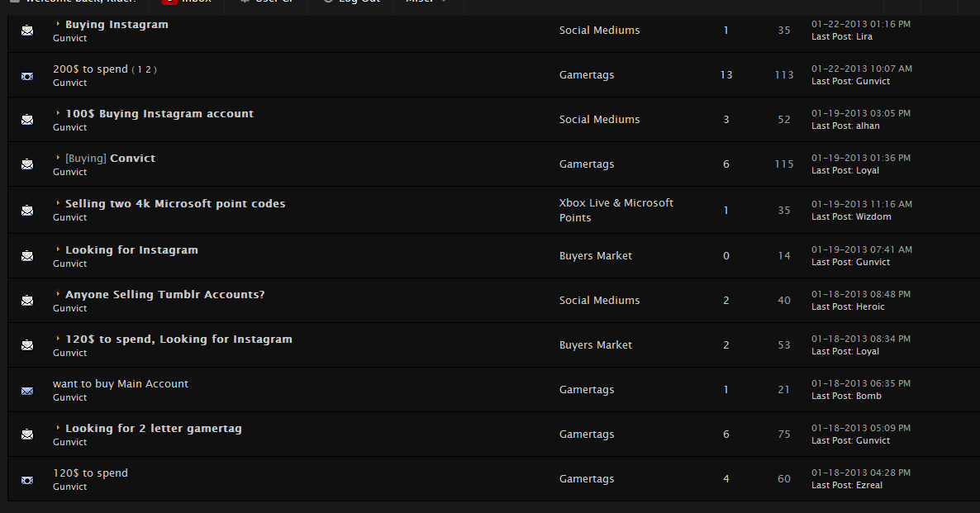
Task: Open the Selling two 4k Microsoft point codes thread
Action: [175, 204]
